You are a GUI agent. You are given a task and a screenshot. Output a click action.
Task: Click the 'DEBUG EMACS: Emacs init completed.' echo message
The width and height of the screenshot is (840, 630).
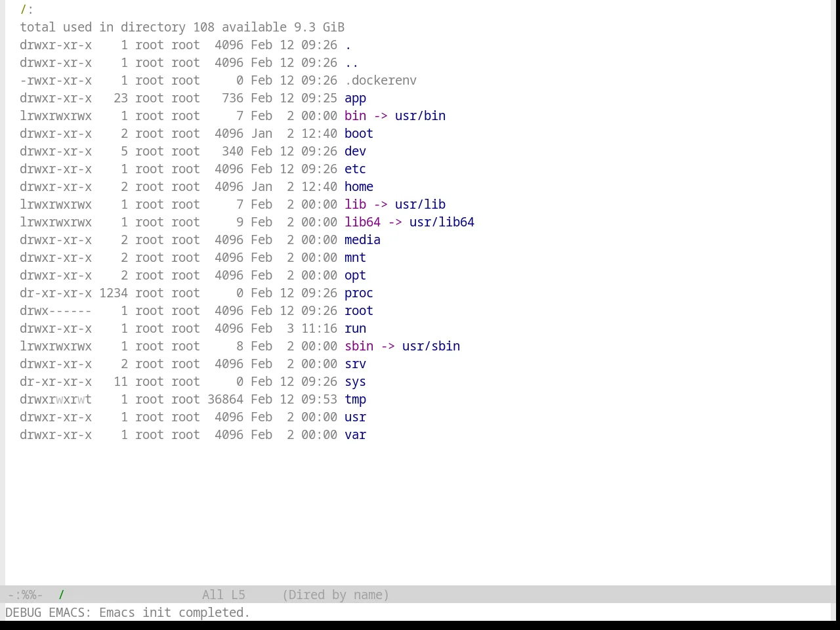128,613
